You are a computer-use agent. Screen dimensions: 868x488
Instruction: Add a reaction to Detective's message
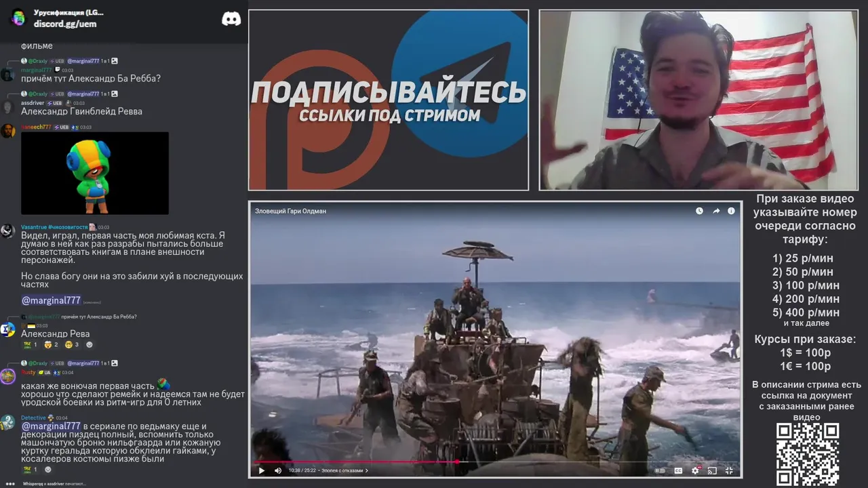pyautogui.click(x=47, y=470)
